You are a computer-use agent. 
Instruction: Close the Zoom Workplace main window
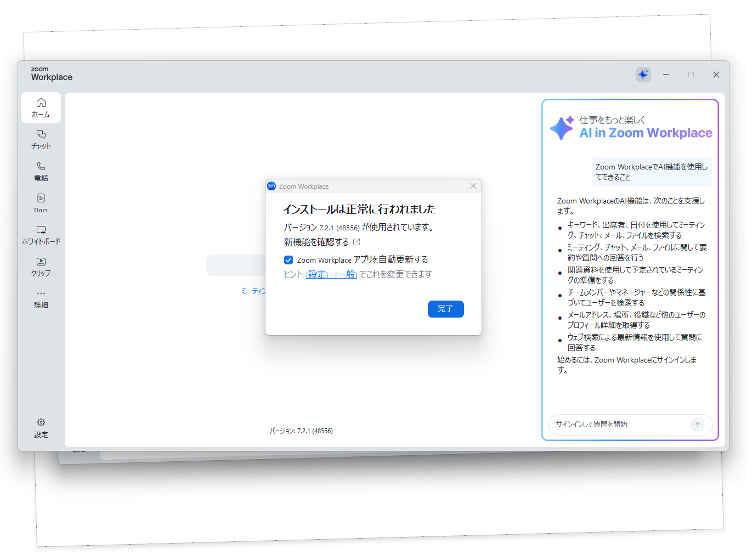[716, 75]
